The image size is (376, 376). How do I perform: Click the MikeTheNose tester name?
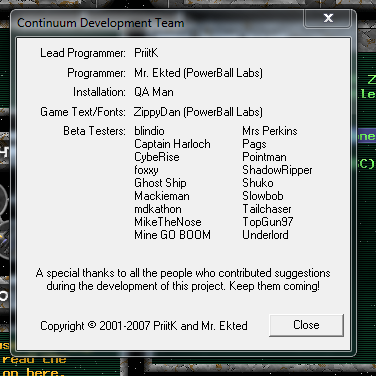[x=168, y=222]
